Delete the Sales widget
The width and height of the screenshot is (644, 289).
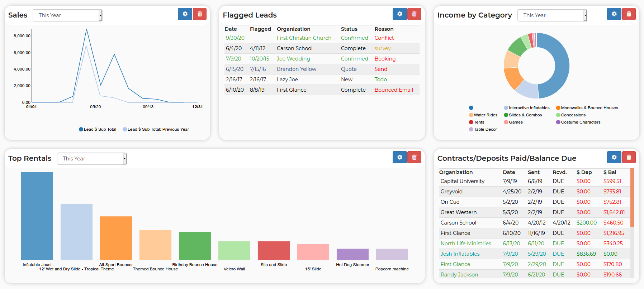point(200,14)
